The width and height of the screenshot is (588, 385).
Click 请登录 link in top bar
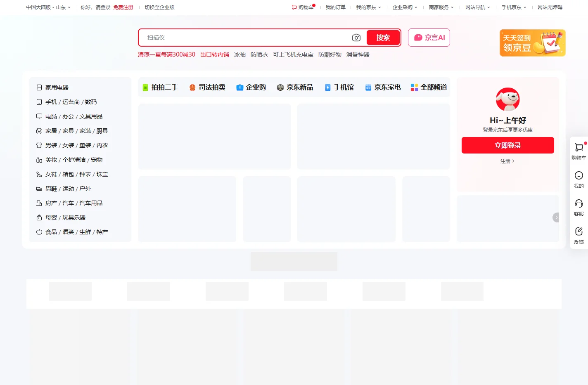(103, 7)
